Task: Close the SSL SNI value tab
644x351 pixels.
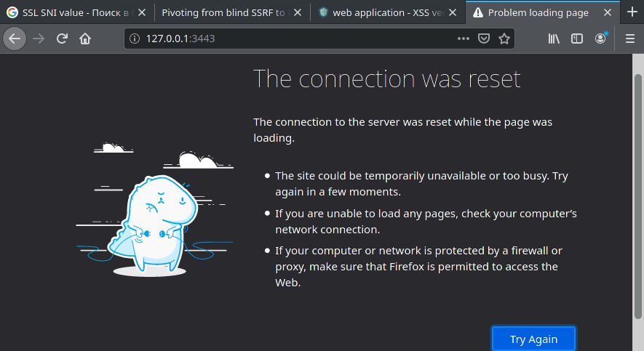Action: 142,12
